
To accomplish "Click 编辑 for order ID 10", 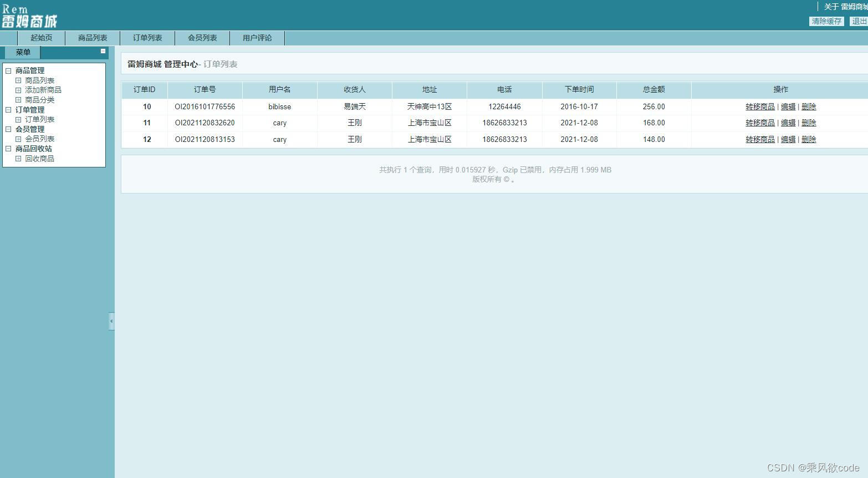I will pyautogui.click(x=788, y=106).
